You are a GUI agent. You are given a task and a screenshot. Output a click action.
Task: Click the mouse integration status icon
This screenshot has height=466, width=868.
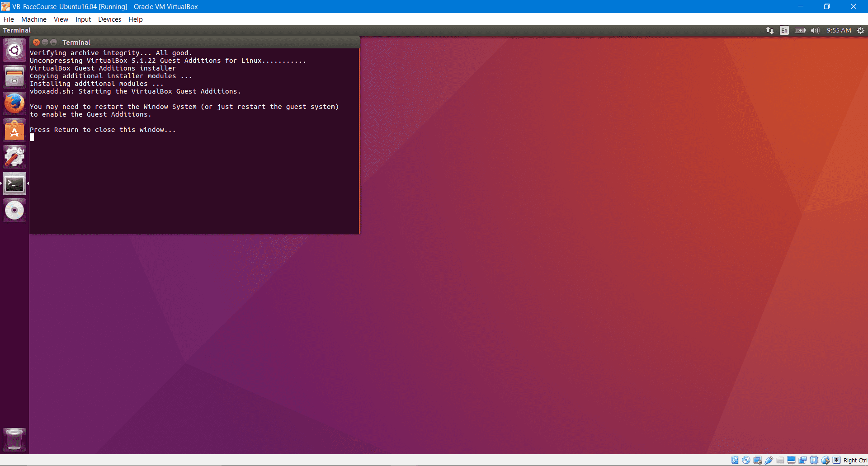pyautogui.click(x=826, y=460)
